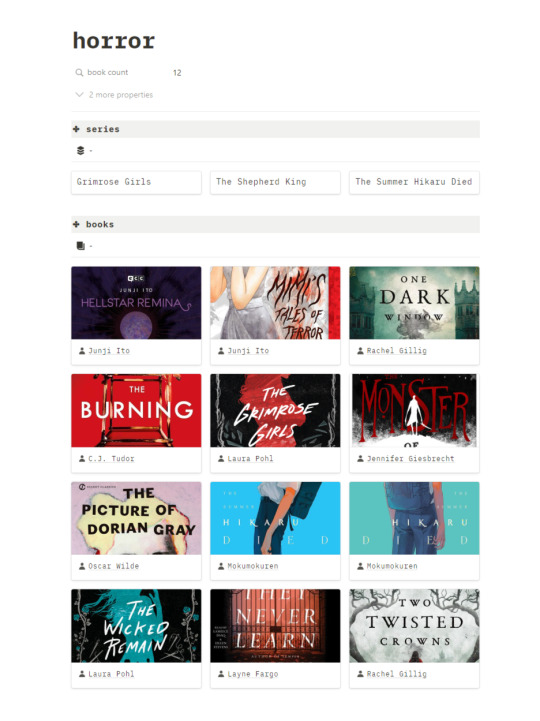Click person icon beside C.J. Tudor

pyautogui.click(x=82, y=459)
